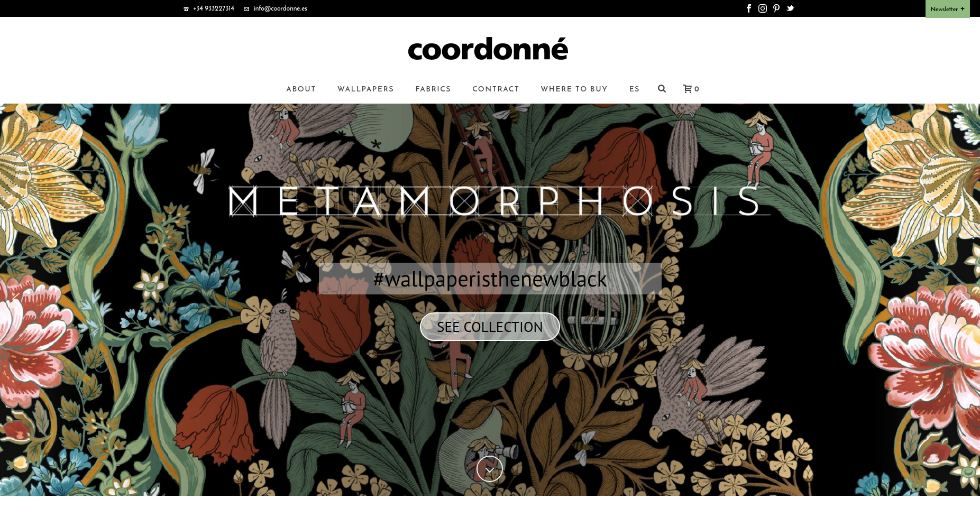
Task: Open the Facebook page icon
Action: point(749,8)
